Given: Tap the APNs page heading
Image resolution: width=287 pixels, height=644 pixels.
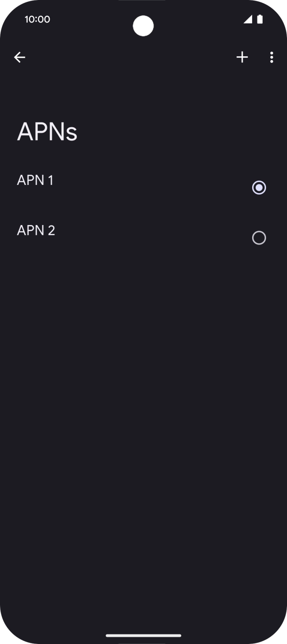Looking at the screenshot, I should click(x=47, y=132).
